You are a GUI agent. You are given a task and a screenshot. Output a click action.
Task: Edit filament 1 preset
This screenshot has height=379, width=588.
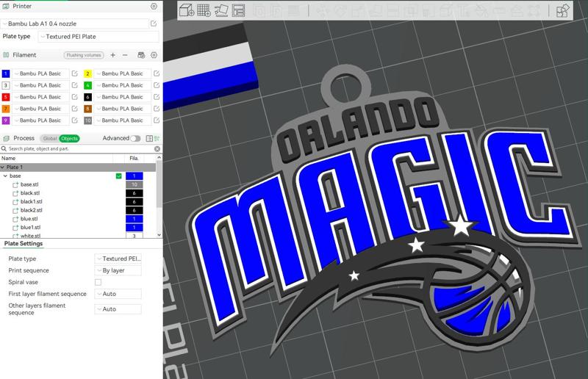[x=75, y=73]
